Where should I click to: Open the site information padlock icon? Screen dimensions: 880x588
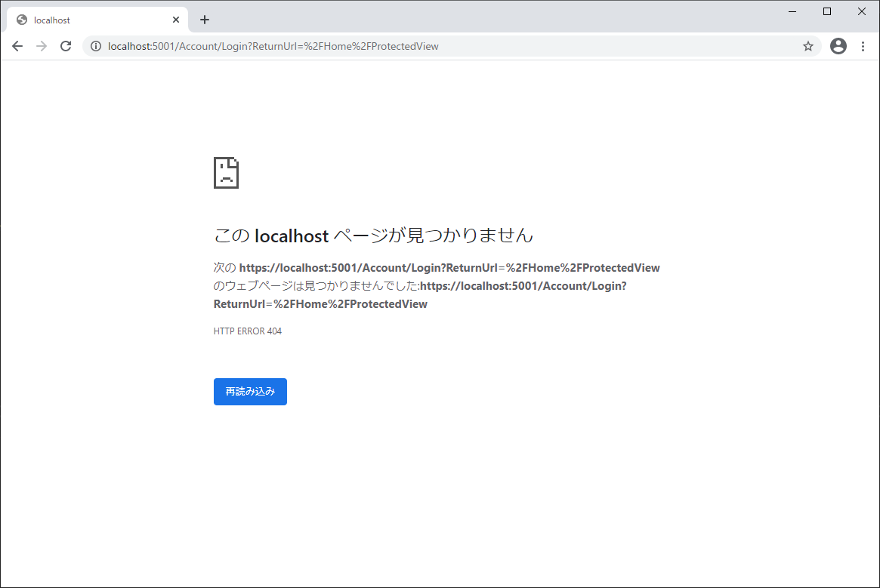(x=95, y=46)
